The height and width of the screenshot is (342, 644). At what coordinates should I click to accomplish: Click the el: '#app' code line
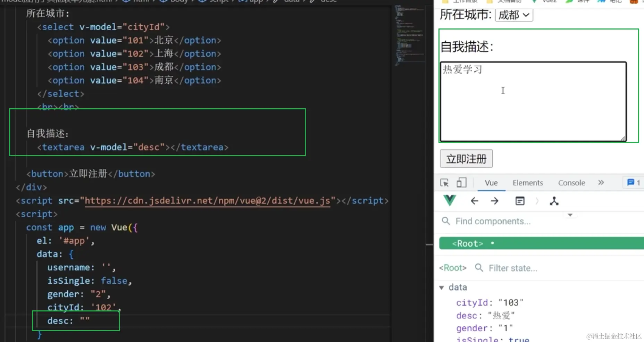tap(66, 241)
